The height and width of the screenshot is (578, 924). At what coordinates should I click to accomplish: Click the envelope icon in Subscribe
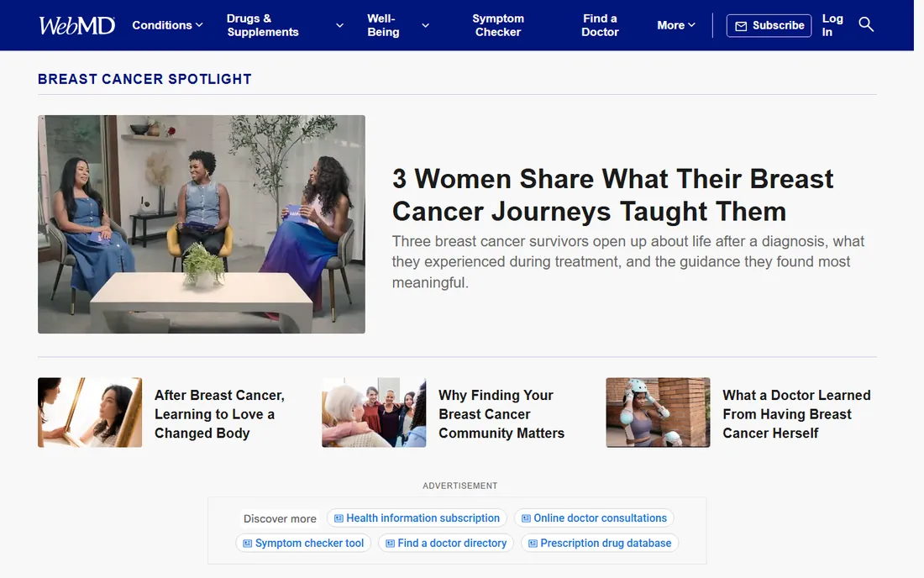(x=741, y=26)
